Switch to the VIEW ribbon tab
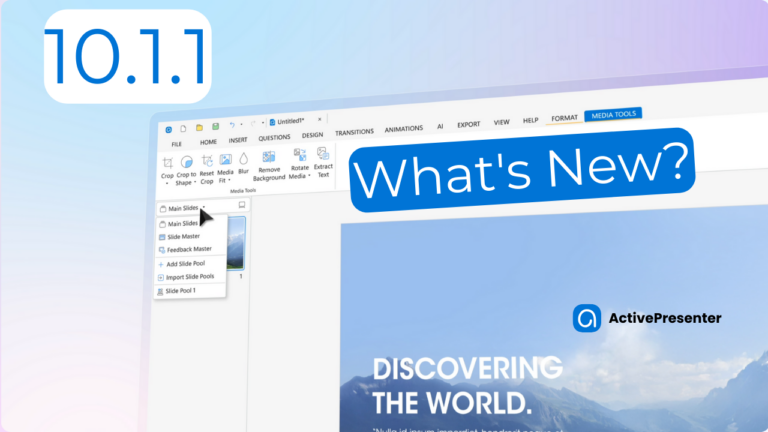The width and height of the screenshot is (768, 432). (501, 122)
